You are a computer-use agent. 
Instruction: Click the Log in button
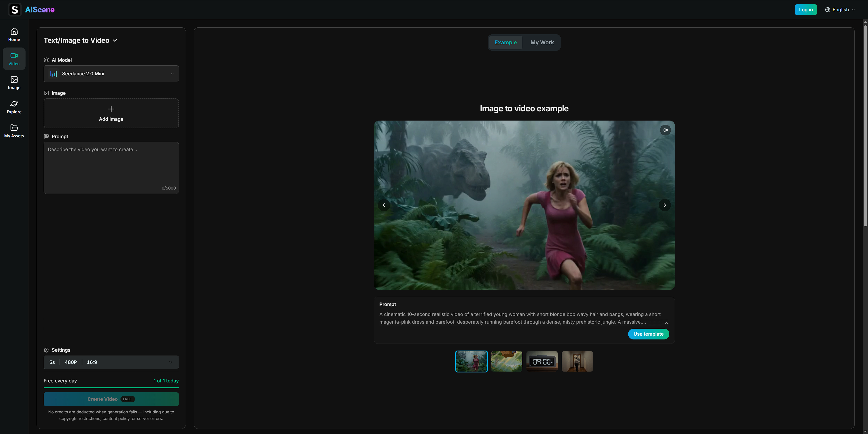[x=806, y=10]
